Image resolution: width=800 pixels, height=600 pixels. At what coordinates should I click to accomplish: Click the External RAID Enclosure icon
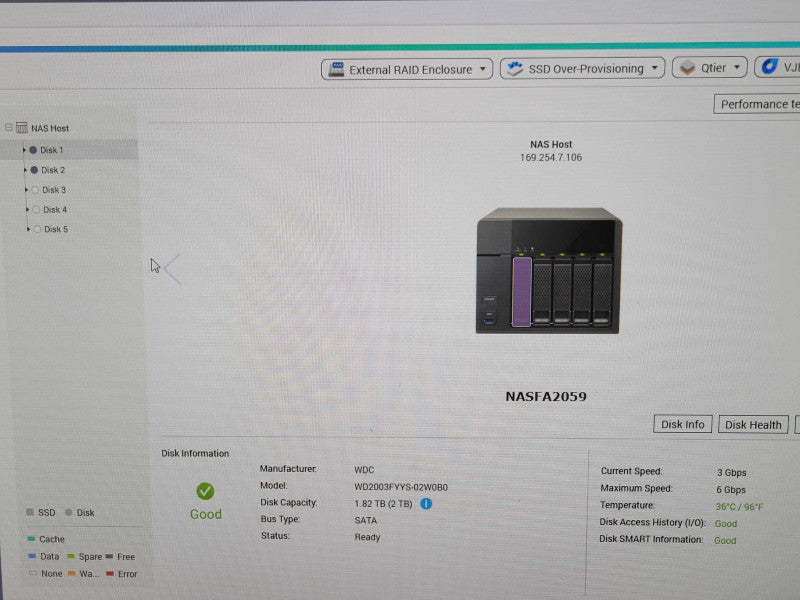[x=336, y=69]
